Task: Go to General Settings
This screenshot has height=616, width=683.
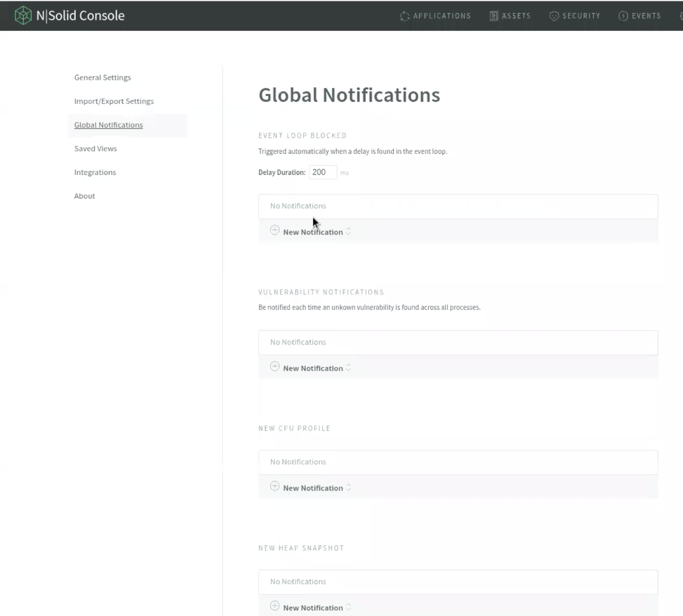Action: (x=102, y=77)
